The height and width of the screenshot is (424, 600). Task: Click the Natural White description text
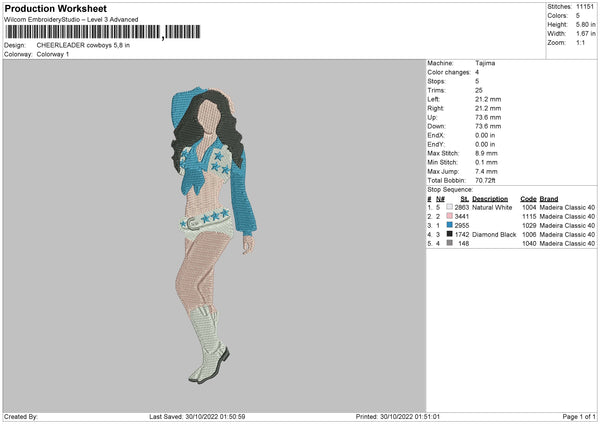(x=492, y=207)
